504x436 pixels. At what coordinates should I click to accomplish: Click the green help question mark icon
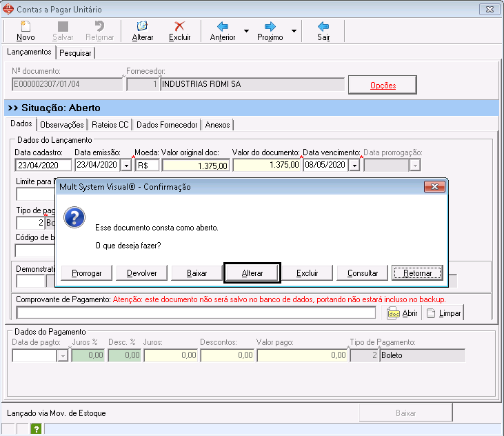tap(36, 429)
